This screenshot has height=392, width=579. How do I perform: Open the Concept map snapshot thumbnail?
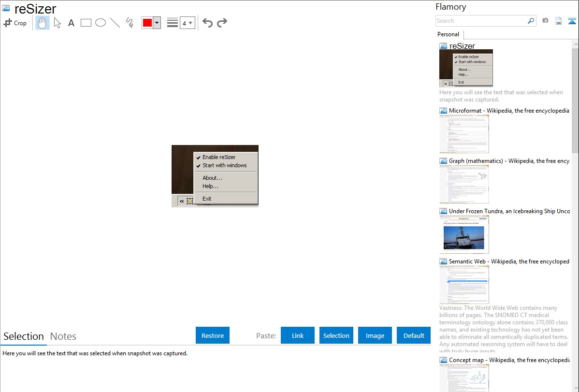pos(464,378)
